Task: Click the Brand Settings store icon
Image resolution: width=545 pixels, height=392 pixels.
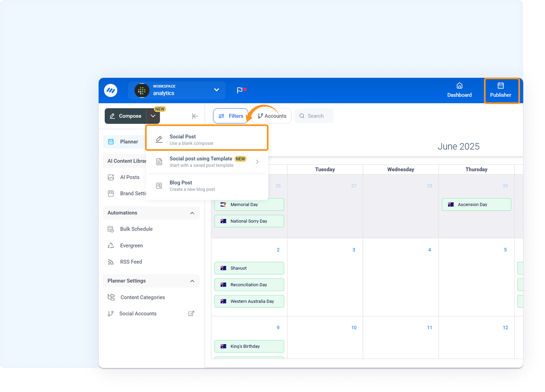Action: (x=111, y=194)
